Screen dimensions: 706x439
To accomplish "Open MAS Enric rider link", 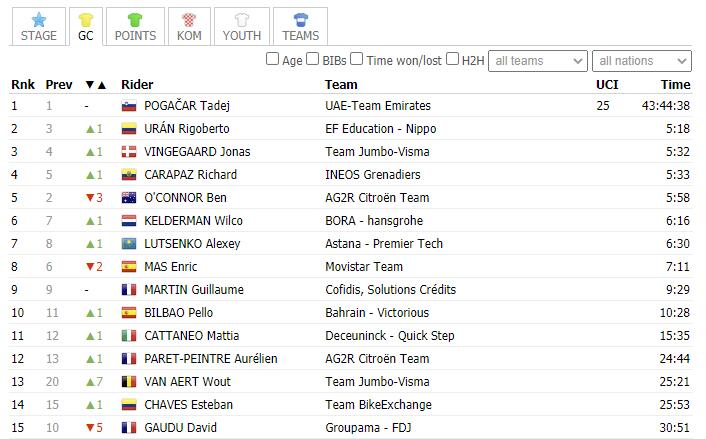I will [x=171, y=267].
